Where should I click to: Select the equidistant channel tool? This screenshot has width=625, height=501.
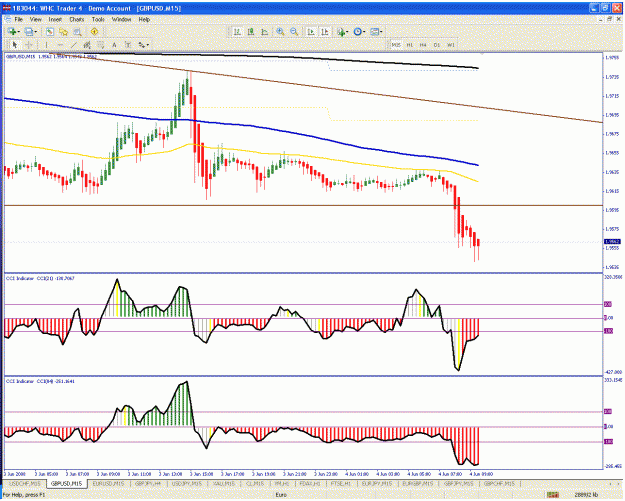[87, 45]
